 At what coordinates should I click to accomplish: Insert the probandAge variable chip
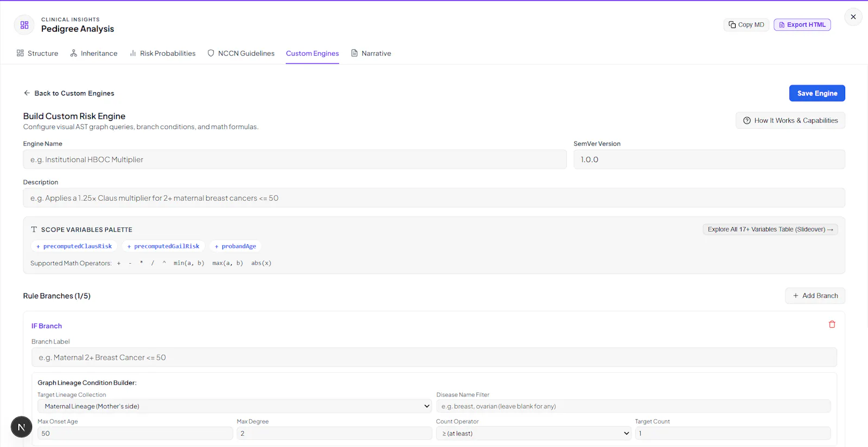click(x=235, y=246)
